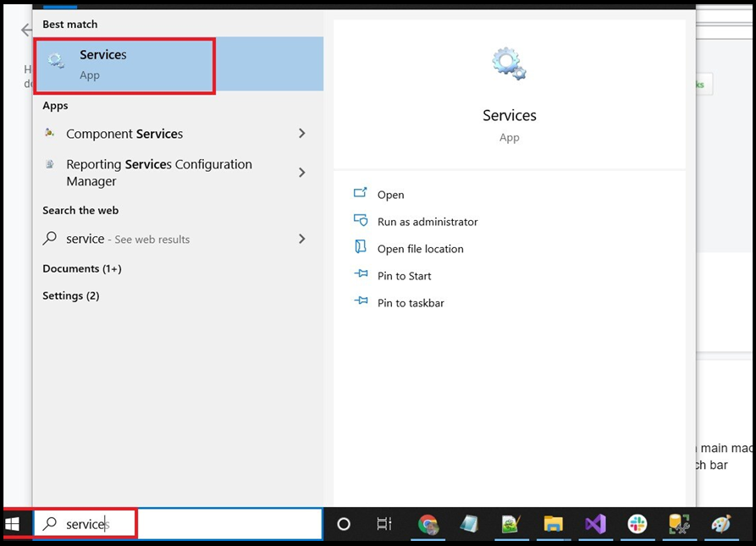
Task: Choose Open file location
Action: click(420, 249)
